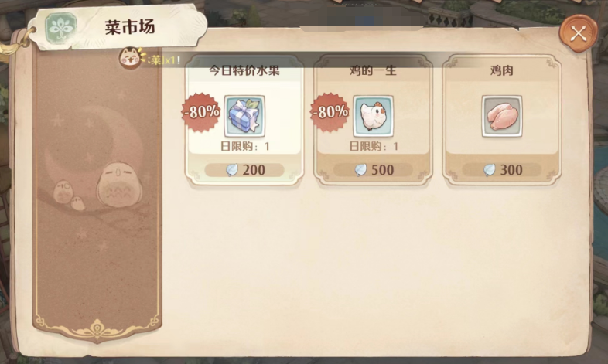Buy 鸡肉 for 300
Viewport: 608px width, 364px height.
click(x=502, y=170)
